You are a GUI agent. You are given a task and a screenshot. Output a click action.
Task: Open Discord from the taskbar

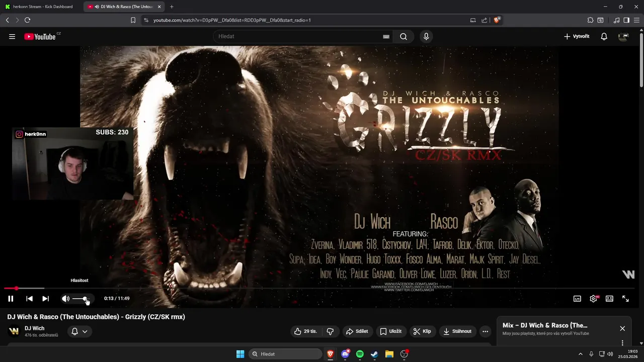tap(345, 354)
